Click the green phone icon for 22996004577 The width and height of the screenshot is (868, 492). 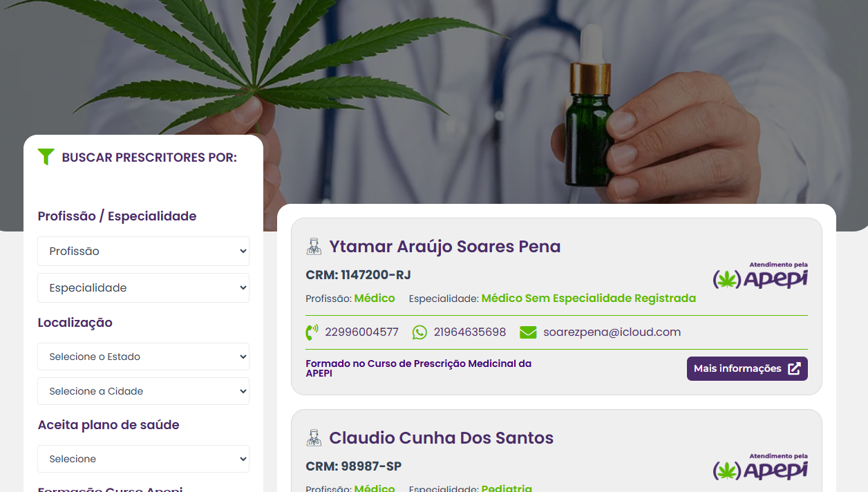[x=312, y=332]
